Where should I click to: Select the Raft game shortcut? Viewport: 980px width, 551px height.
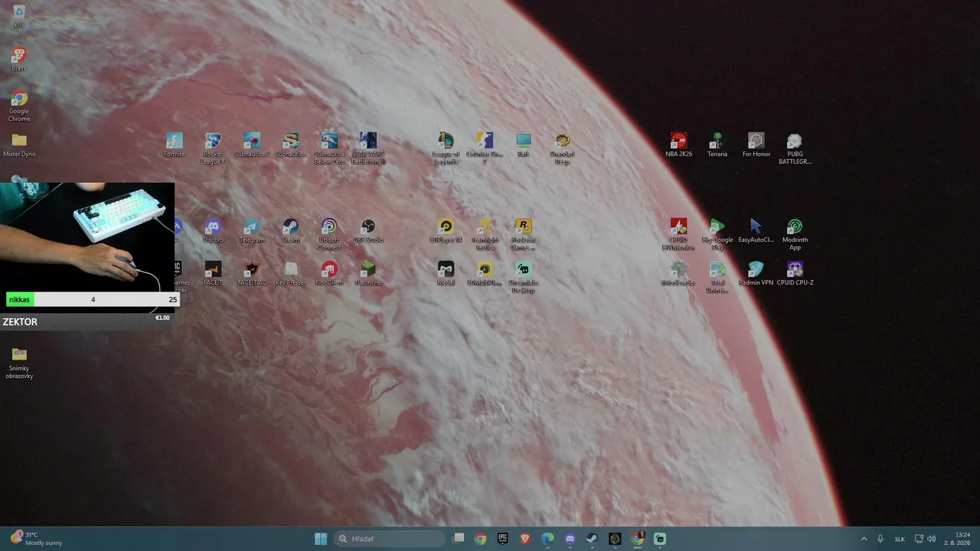point(523,145)
